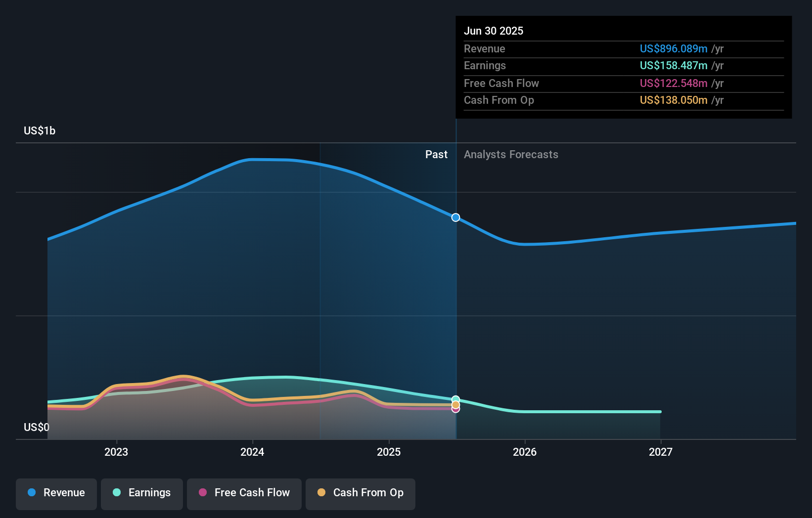The image size is (812, 518).
Task: Click the orange Cash From Op legend dot
Action: click(321, 492)
